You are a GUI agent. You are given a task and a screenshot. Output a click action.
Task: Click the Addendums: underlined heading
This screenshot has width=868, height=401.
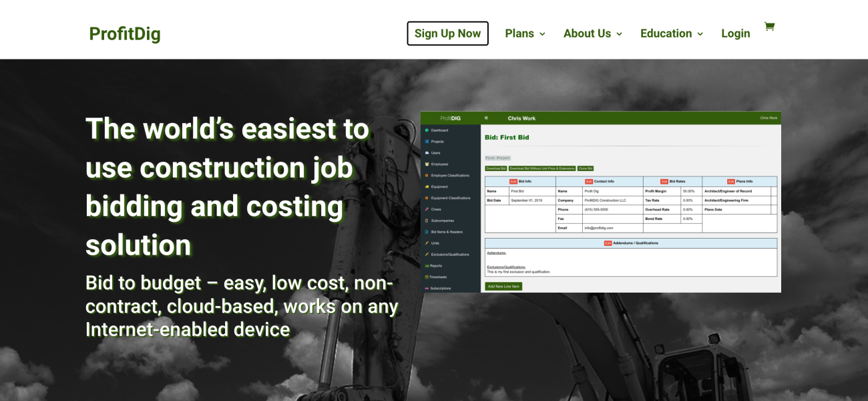(x=496, y=253)
